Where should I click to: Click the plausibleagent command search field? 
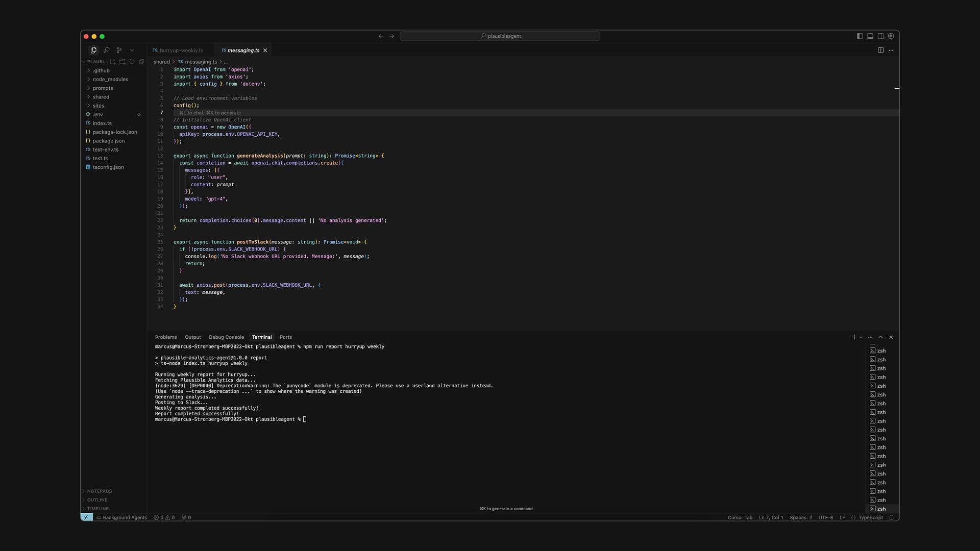coord(500,36)
